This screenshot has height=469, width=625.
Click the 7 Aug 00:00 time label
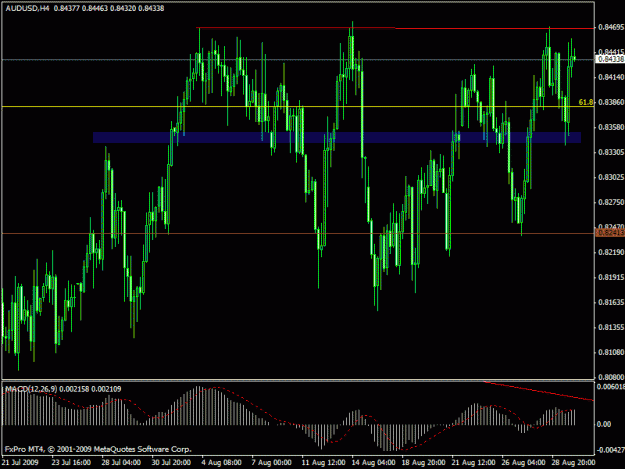[271, 463]
